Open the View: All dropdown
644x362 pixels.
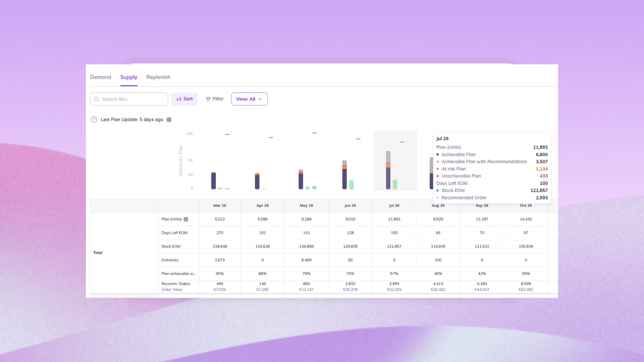coord(249,99)
